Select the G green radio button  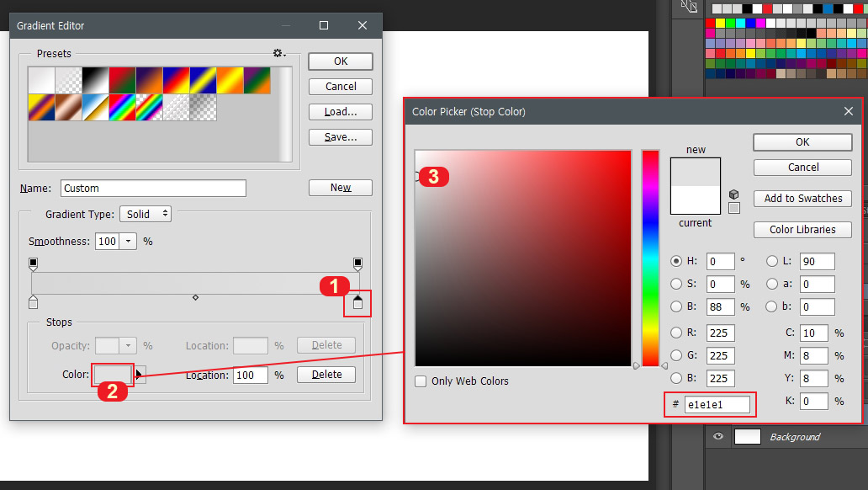(x=676, y=355)
